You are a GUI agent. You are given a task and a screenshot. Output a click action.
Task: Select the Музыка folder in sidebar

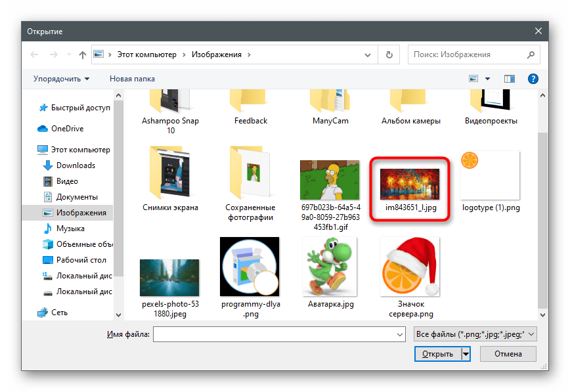click(70, 229)
